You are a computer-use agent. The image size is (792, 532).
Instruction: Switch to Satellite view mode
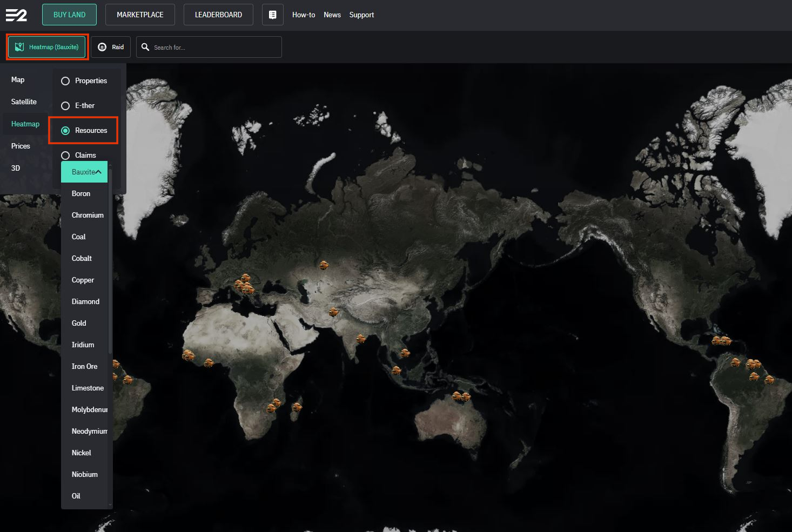(24, 102)
